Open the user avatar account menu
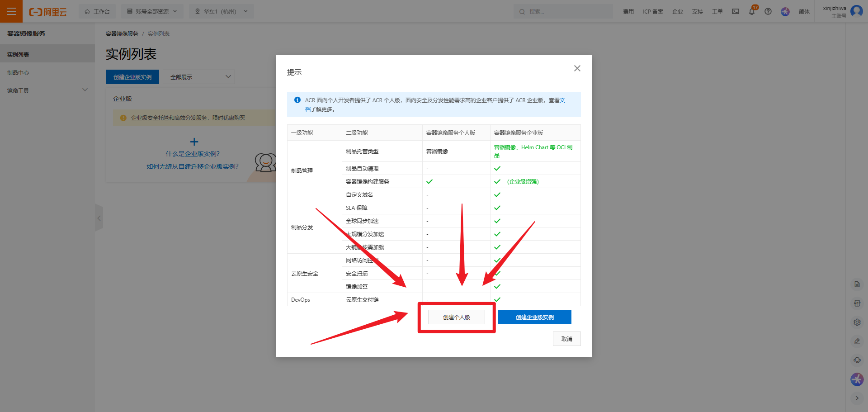This screenshot has width=868, height=412. [857, 11]
